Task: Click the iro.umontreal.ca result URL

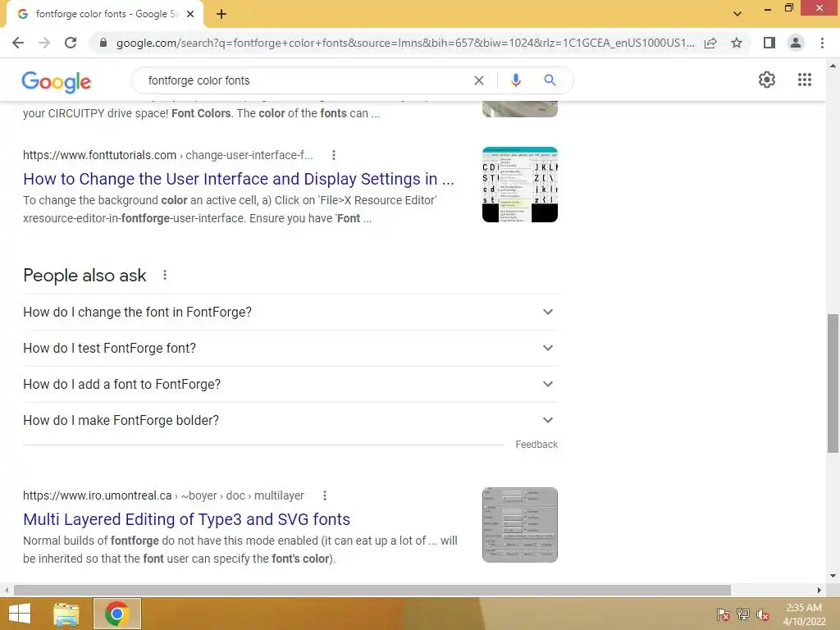Action: coord(163,495)
